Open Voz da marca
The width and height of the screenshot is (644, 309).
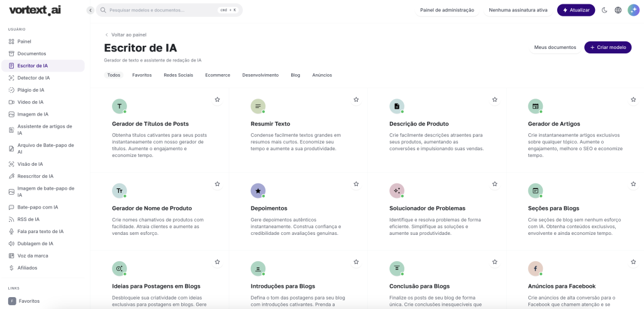[x=43, y=256]
